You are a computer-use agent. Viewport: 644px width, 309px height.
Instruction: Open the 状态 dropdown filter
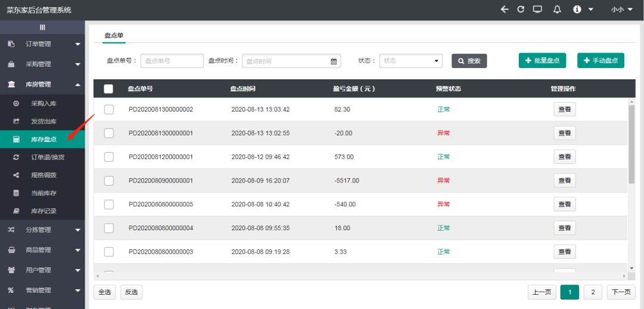click(x=410, y=61)
